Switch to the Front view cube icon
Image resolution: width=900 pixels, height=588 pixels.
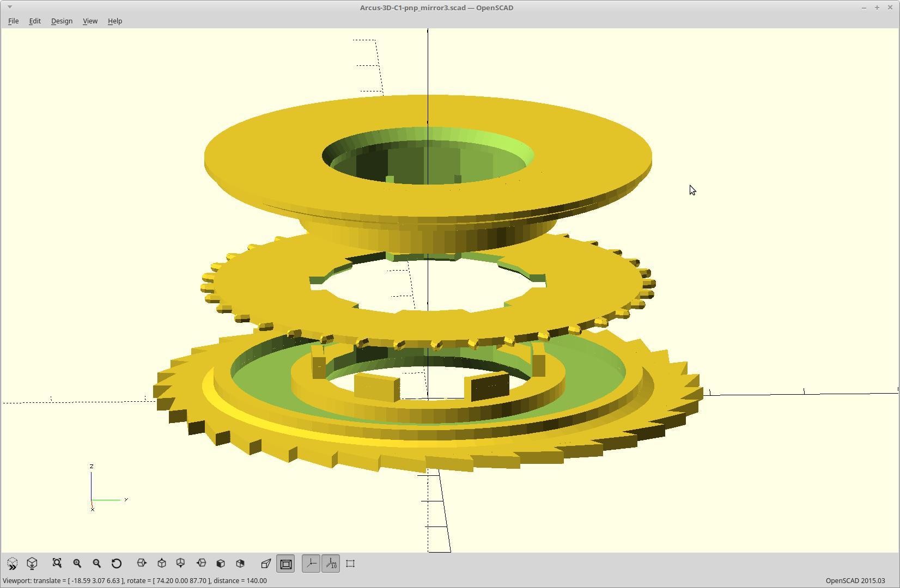pyautogui.click(x=221, y=563)
